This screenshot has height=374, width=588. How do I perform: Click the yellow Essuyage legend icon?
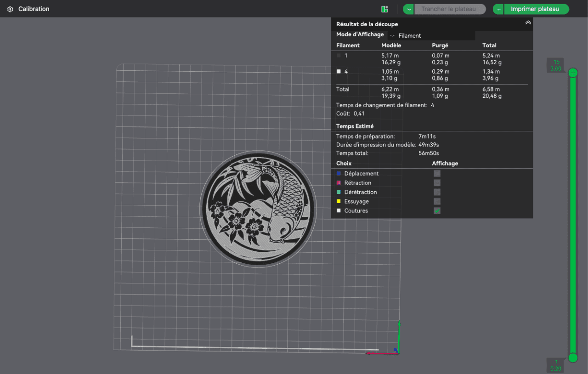(x=339, y=201)
